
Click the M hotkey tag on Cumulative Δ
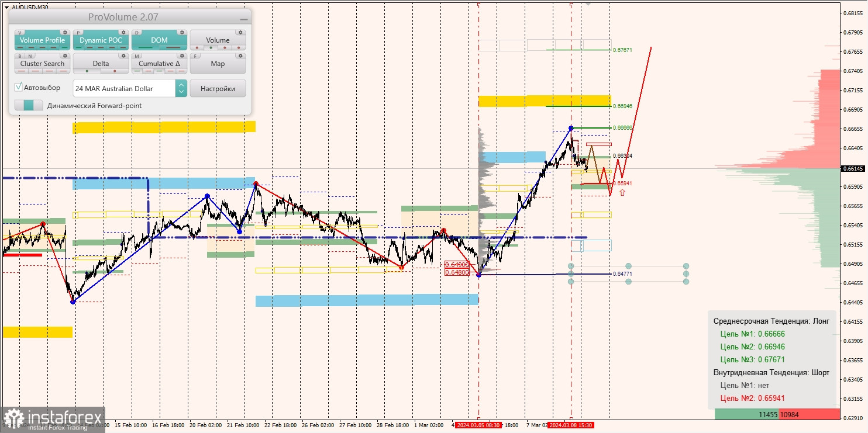pos(137,56)
